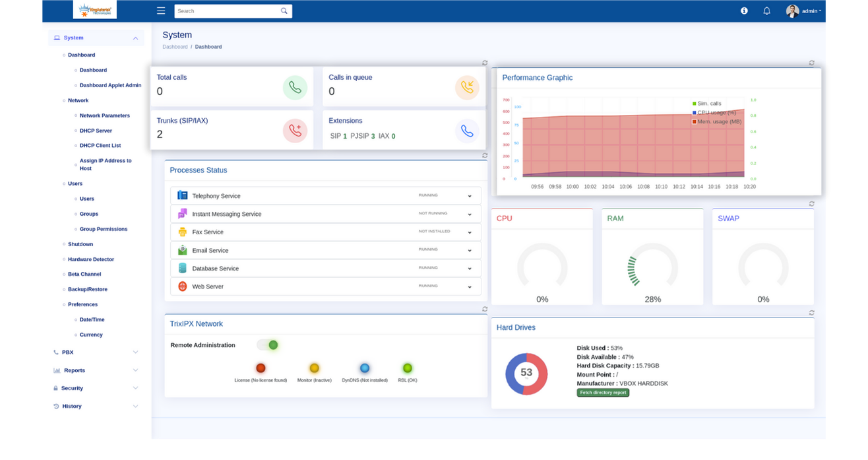Click the search magnifier icon
868x460 pixels.
coord(284,11)
